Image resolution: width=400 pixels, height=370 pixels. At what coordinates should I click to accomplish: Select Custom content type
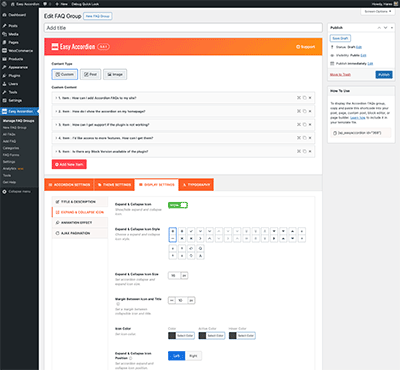[65, 74]
